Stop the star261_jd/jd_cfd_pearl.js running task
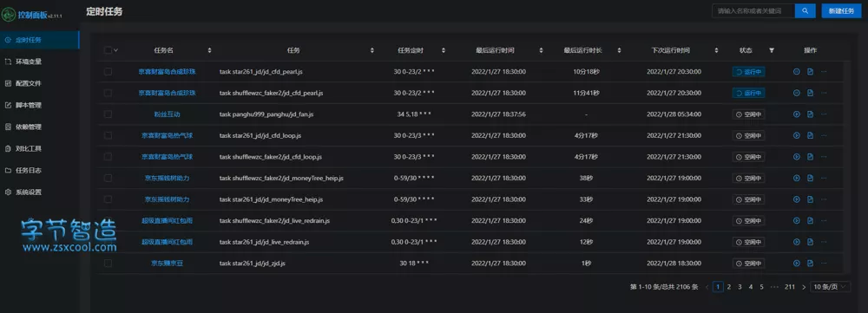Image resolution: width=868 pixels, height=313 pixels. (x=797, y=71)
